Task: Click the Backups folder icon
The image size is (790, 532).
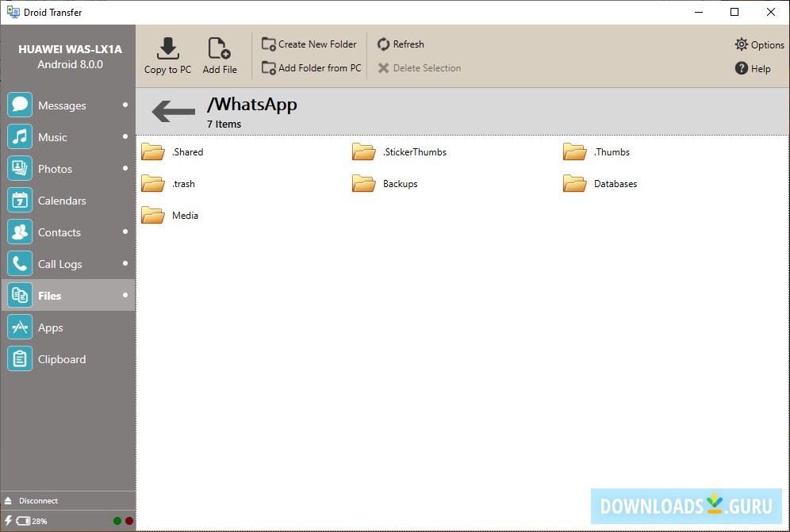Action: tap(364, 183)
